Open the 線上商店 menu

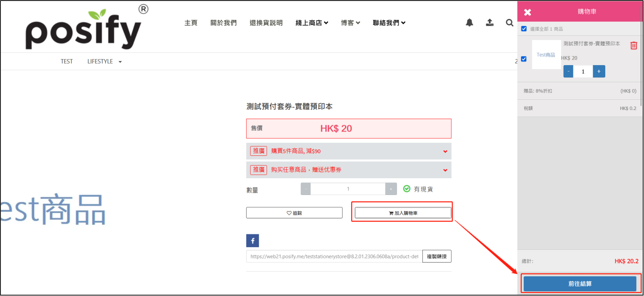(x=312, y=23)
